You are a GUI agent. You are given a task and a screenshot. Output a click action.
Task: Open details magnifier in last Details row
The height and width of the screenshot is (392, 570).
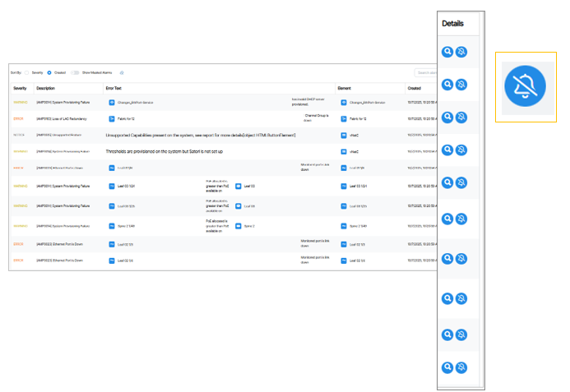tap(447, 367)
